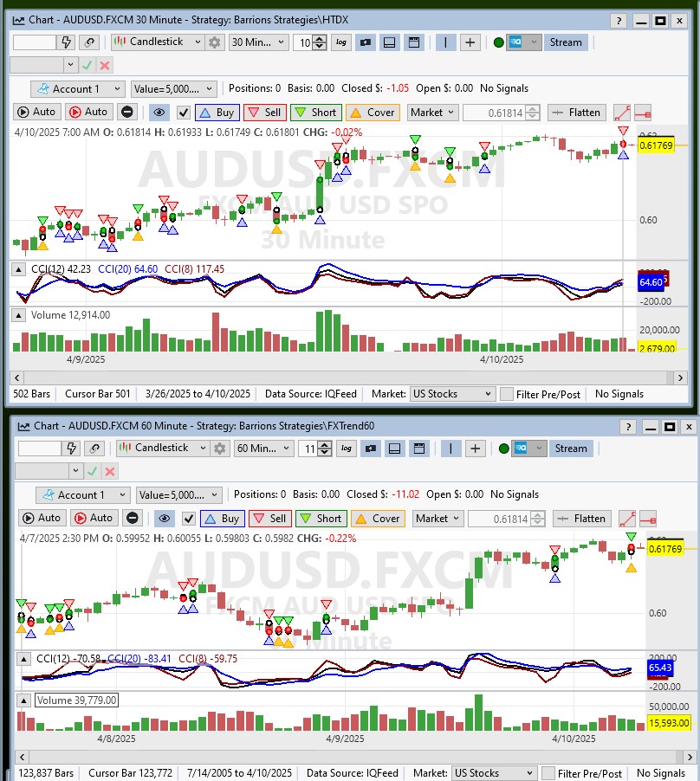Screen dimensions: 700x781
Task: Click calendar icon in 30 Minute chart toolbar
Action: [x=413, y=42]
